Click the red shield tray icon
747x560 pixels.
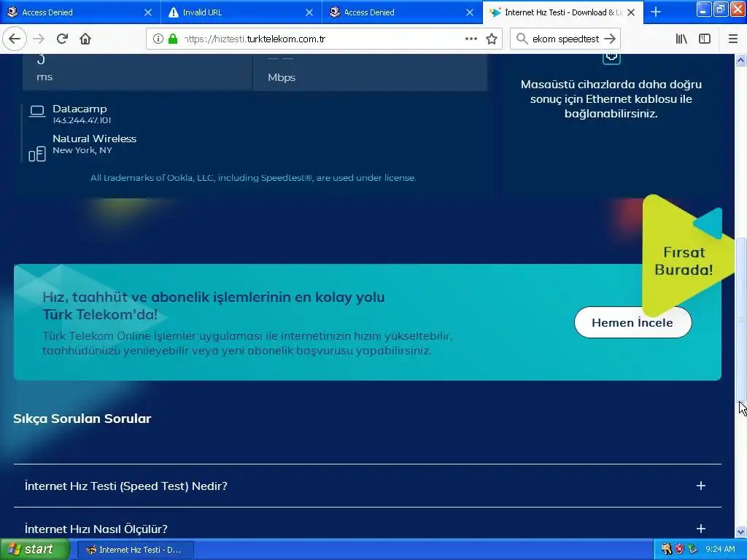pos(679,550)
